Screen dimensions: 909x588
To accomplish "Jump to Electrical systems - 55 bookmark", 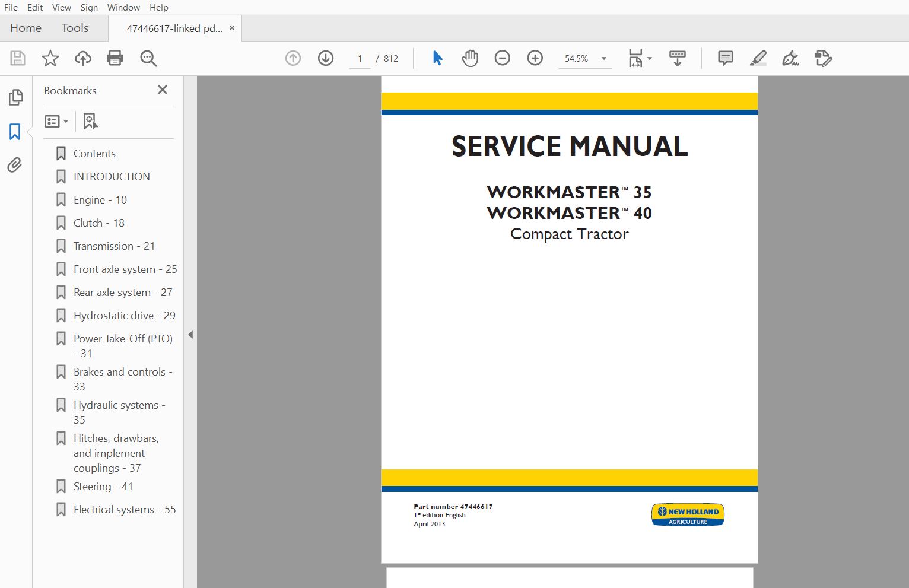I will click(x=125, y=509).
